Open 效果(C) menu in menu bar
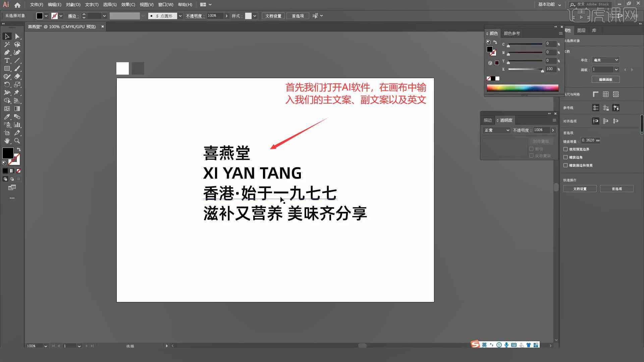This screenshot has height=362, width=644. click(x=126, y=4)
